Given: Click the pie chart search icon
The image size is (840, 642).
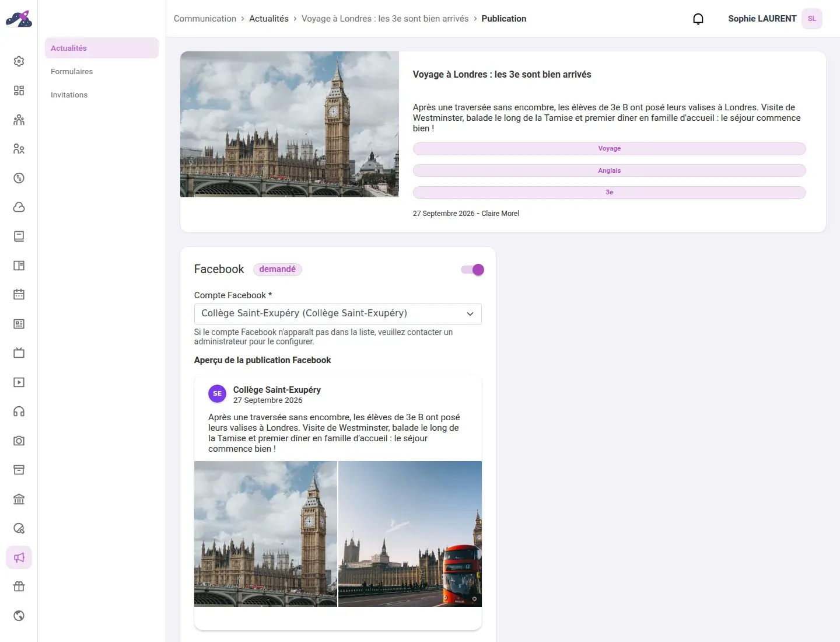Looking at the screenshot, I should [19, 528].
